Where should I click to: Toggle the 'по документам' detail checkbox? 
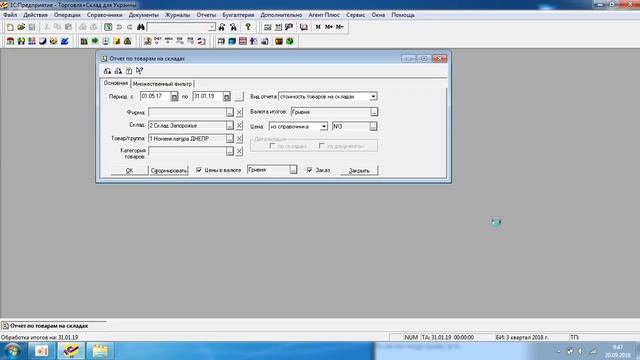[x=322, y=146]
